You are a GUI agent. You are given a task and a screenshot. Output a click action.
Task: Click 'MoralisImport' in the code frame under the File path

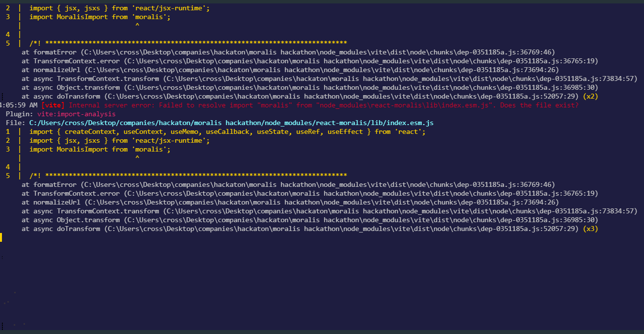[x=82, y=149]
